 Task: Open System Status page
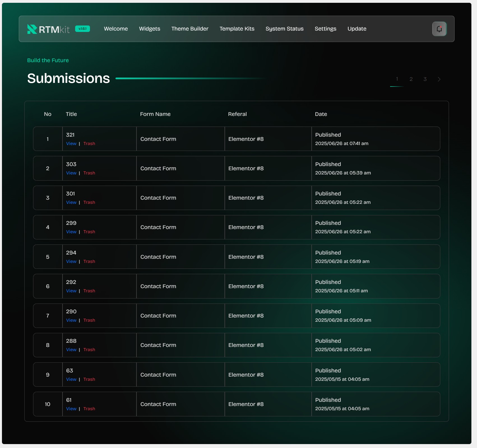(x=284, y=29)
